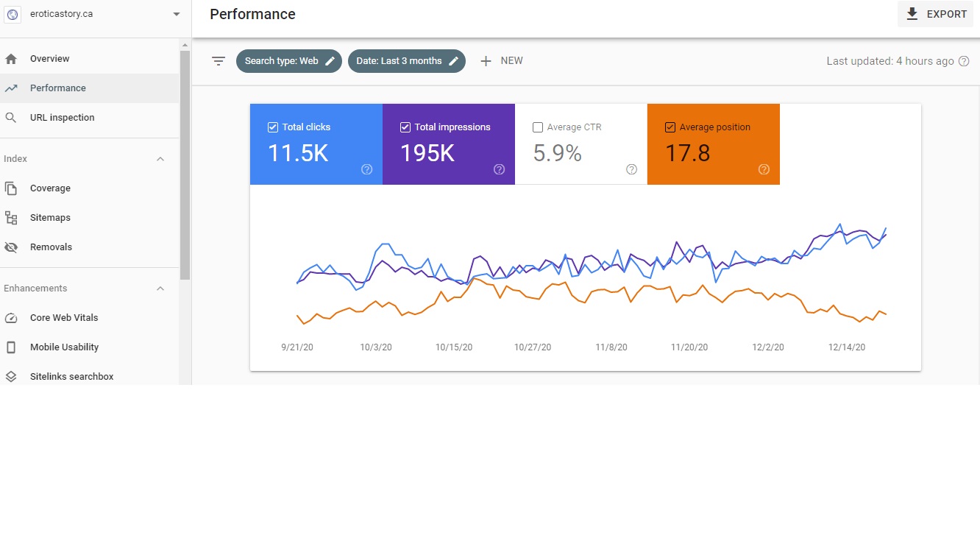Image resolution: width=980 pixels, height=552 pixels.
Task: Click pencil icon on Search type chip
Action: [x=330, y=61]
